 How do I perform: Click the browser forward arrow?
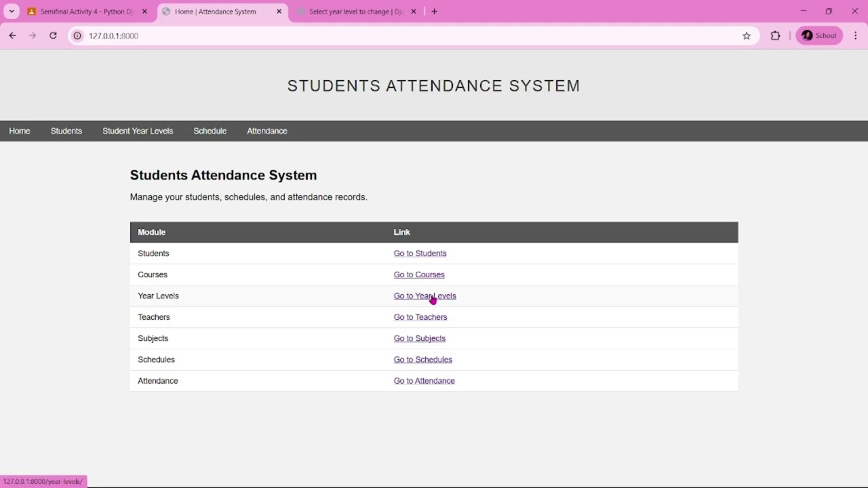pyautogui.click(x=33, y=36)
